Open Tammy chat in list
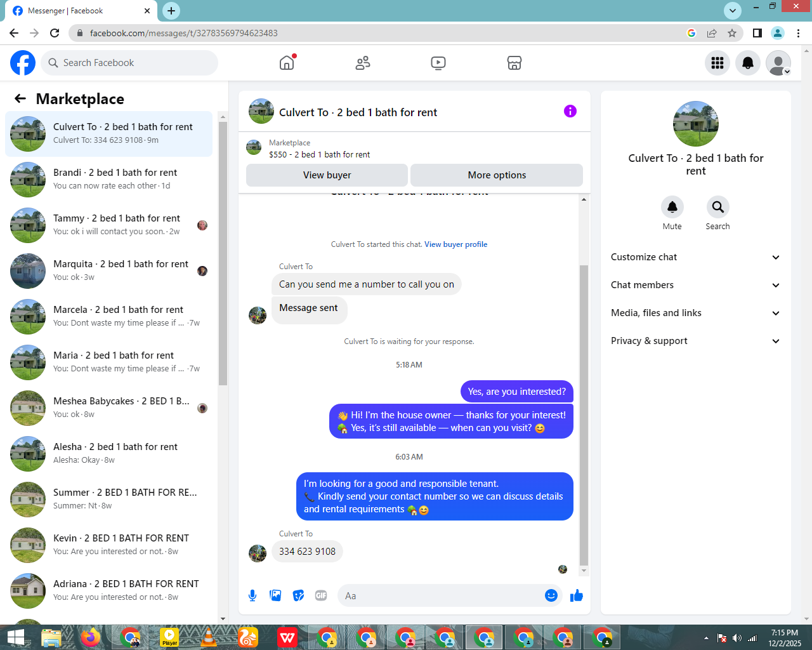The height and width of the screenshot is (650, 812). [x=109, y=225]
